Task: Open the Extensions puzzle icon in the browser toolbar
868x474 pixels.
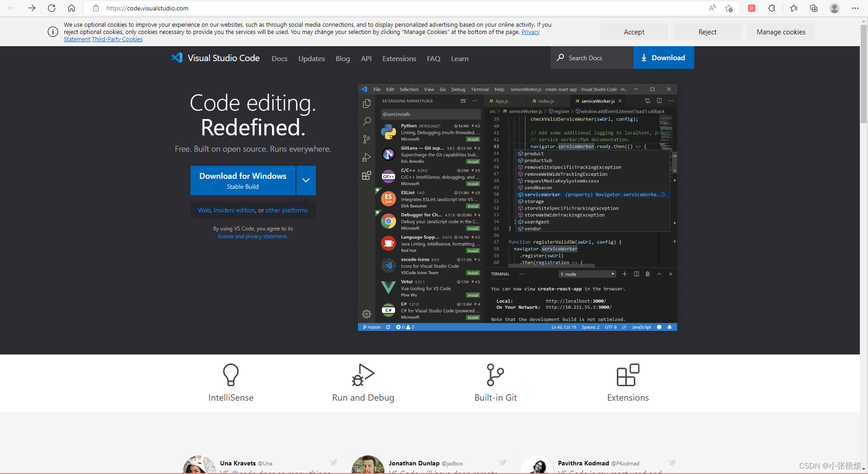Action: (x=772, y=8)
